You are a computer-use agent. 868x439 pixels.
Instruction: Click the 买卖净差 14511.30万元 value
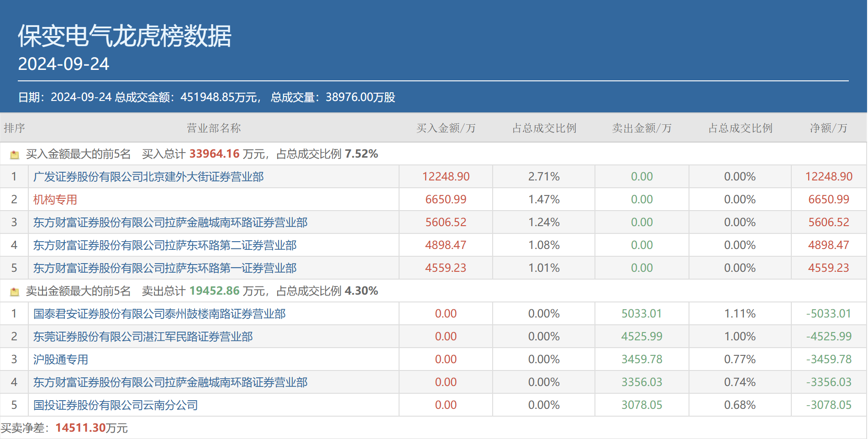tap(91, 428)
